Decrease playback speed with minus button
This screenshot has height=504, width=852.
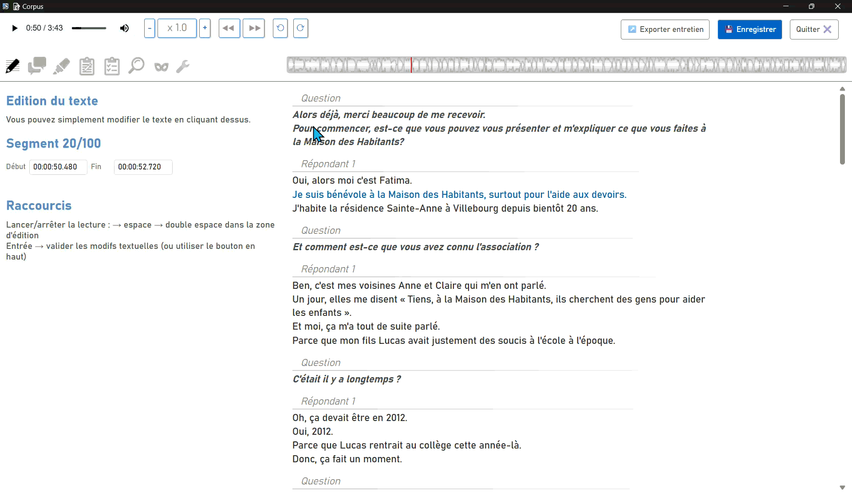tap(150, 28)
